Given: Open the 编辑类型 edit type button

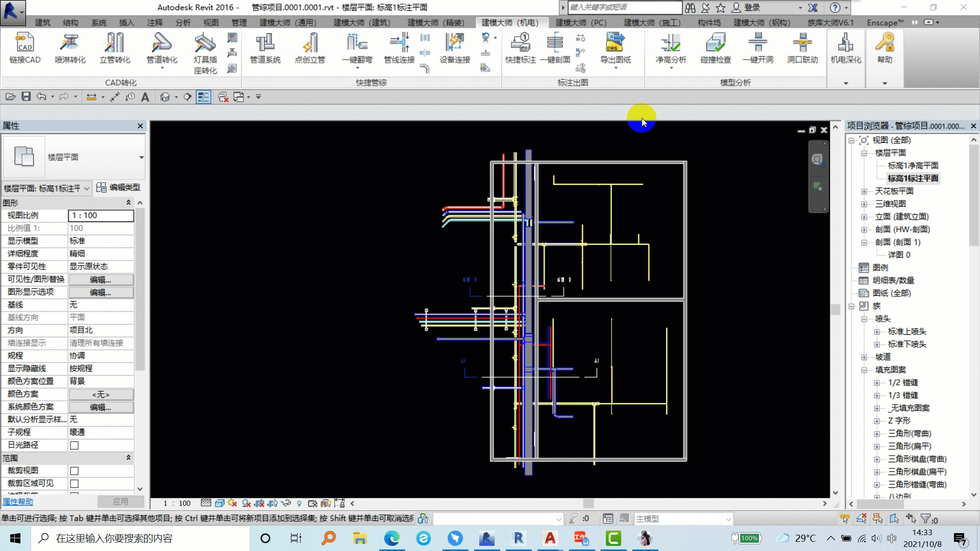Looking at the screenshot, I should [x=118, y=188].
